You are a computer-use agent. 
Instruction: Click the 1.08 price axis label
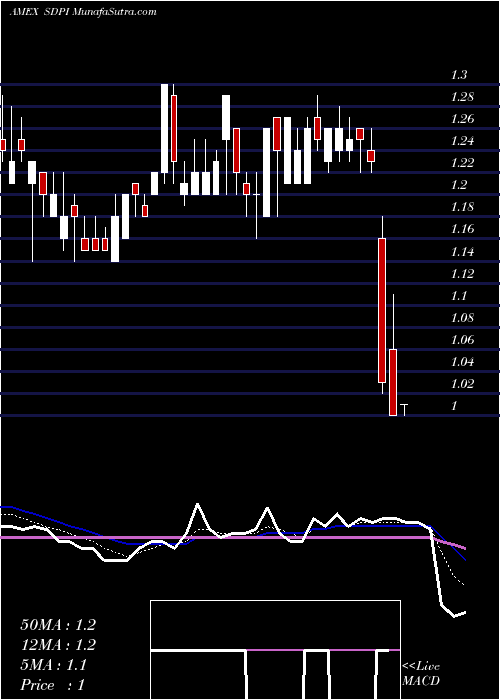pyautogui.click(x=462, y=317)
